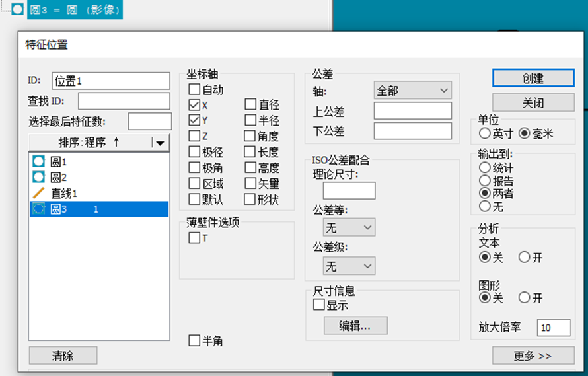The height and width of the screenshot is (376, 588).
Task: Click the 编辑... edit button
Action: pos(355,326)
